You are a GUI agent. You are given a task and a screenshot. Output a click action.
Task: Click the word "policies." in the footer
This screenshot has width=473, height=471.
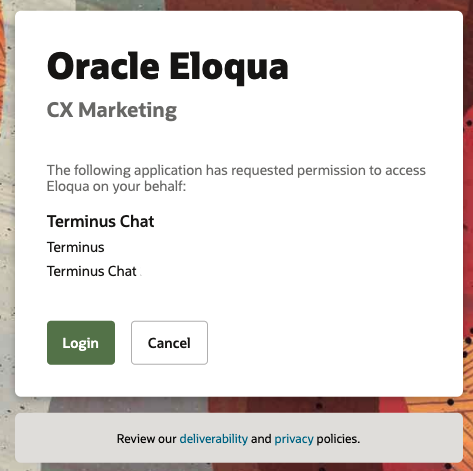pyautogui.click(x=338, y=439)
